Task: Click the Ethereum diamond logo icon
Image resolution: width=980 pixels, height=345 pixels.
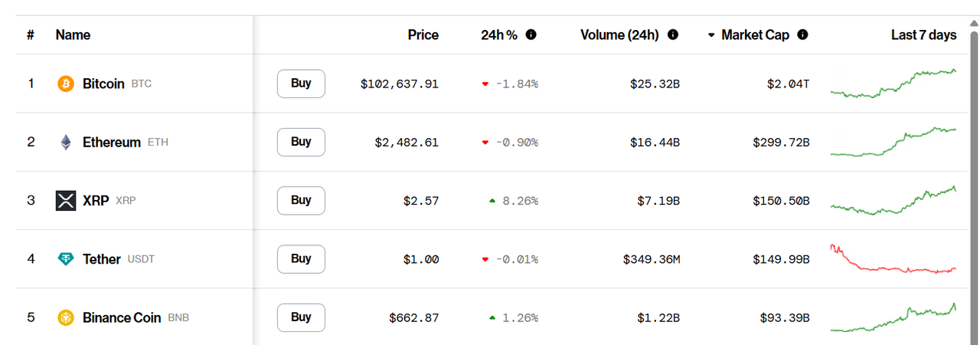Action: [x=66, y=142]
